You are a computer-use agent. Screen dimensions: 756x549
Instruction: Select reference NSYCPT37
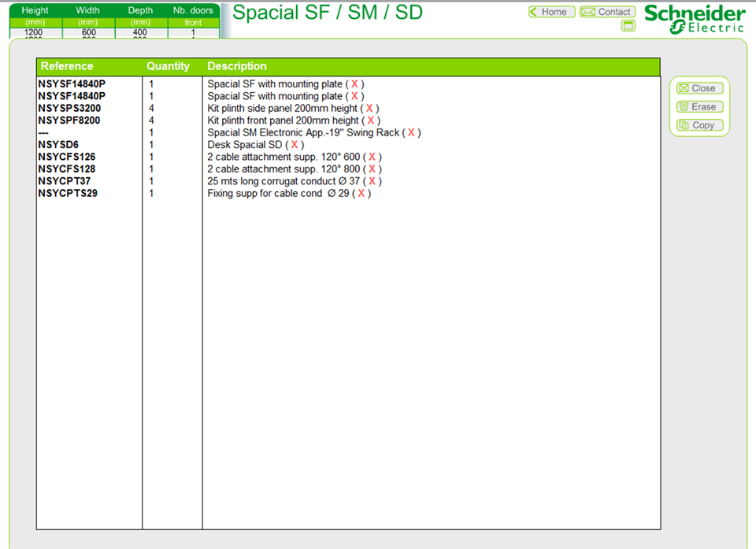coord(64,181)
